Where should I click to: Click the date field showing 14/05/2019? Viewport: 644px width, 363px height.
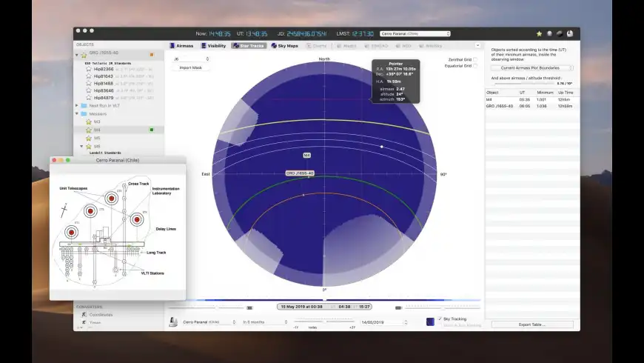(382, 322)
